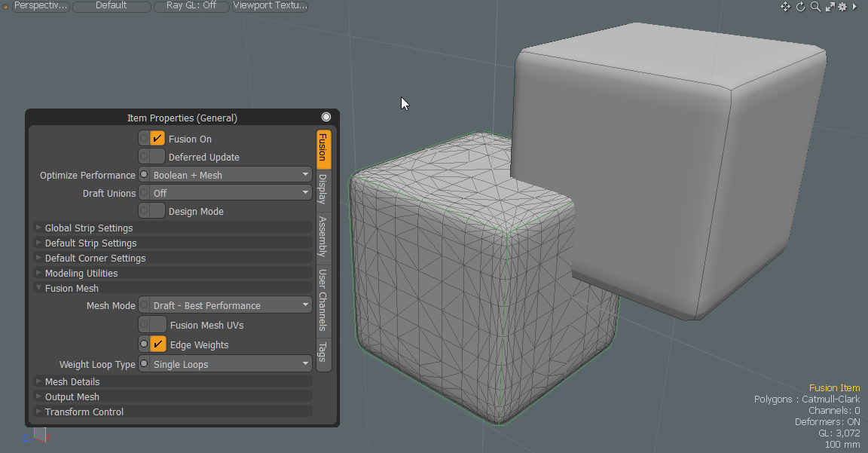Click the orange viewport dot beside Perspective
The image size is (868, 453).
6,7
